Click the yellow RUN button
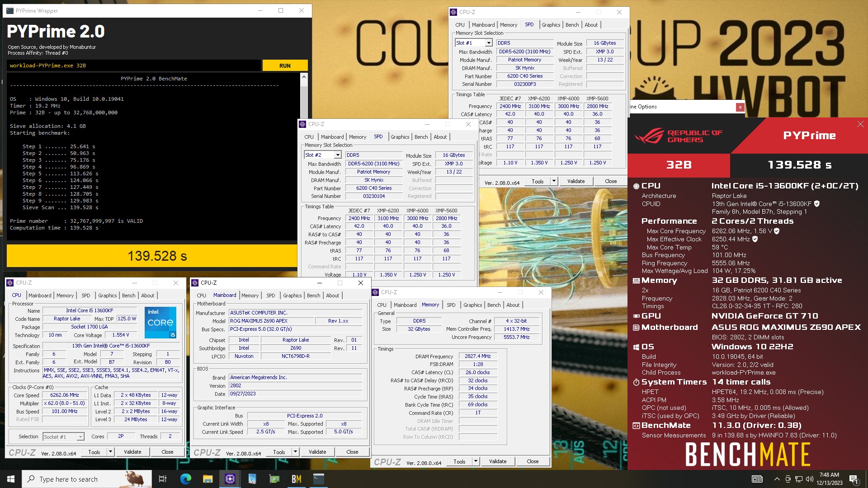Image resolution: width=868 pixels, height=488 pixels. click(285, 66)
